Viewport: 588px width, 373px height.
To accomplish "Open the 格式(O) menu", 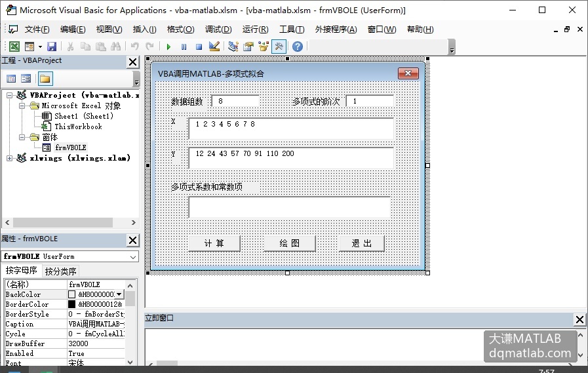I will tap(180, 29).
